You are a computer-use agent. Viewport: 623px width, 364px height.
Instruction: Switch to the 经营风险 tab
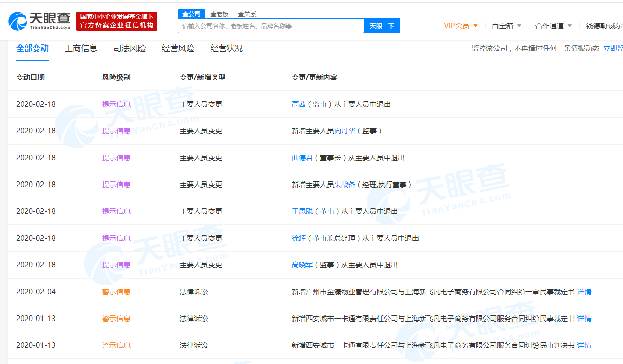tap(178, 49)
